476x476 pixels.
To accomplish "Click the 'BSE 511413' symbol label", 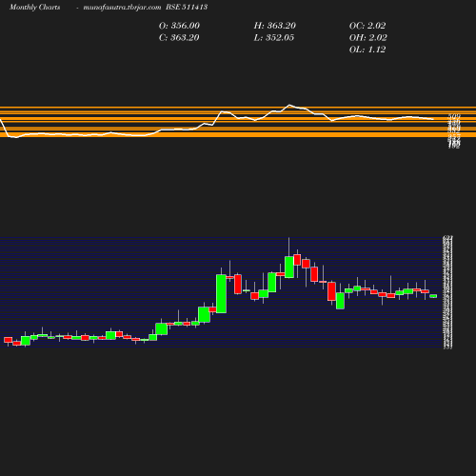I will point(187,7).
